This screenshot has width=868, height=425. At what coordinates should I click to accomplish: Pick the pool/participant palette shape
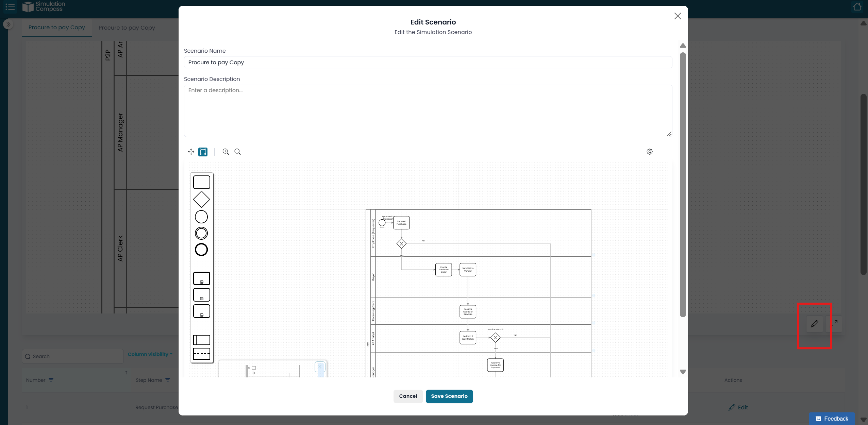click(x=201, y=340)
